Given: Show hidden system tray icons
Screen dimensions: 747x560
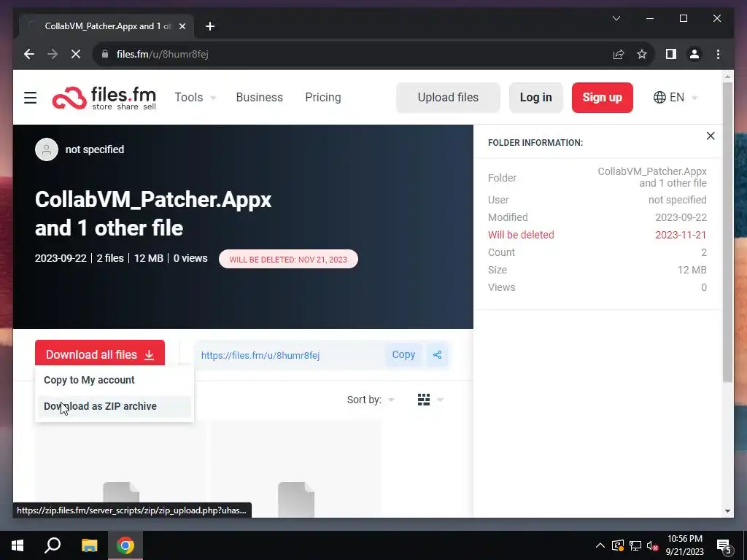Looking at the screenshot, I should (x=600, y=545).
